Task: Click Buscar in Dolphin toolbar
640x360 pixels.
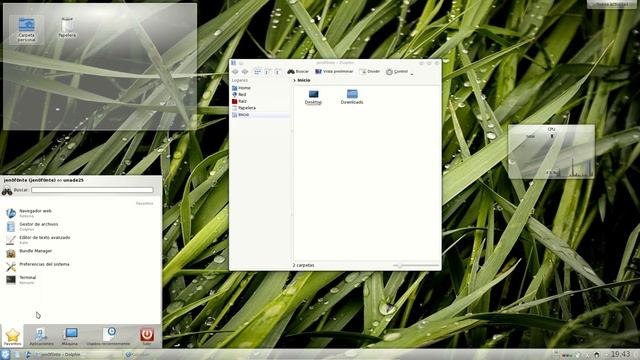Action: click(298, 71)
